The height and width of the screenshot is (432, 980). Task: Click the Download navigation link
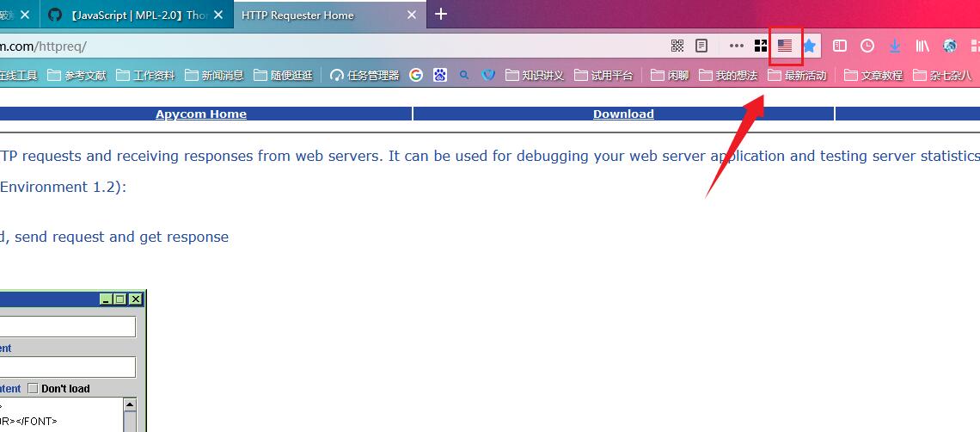click(x=623, y=114)
